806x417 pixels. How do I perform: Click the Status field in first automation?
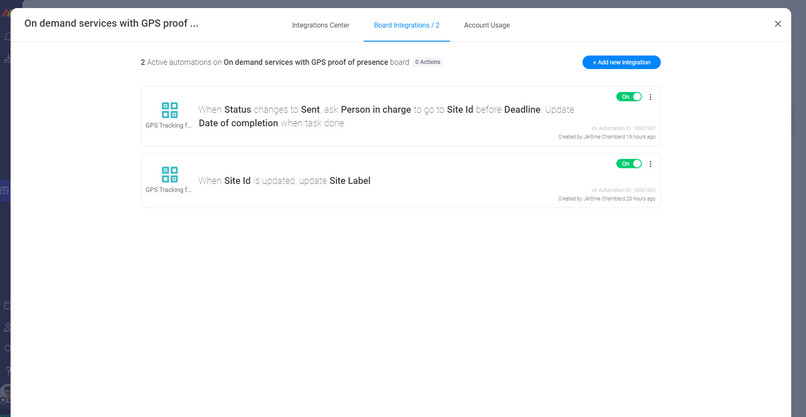click(x=237, y=110)
